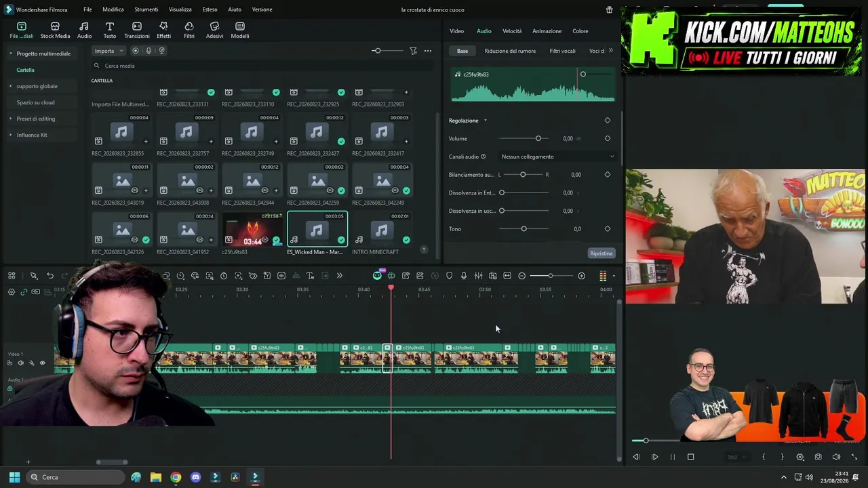Adjust the Volume slider handle
868x488 pixels.
(x=538, y=138)
